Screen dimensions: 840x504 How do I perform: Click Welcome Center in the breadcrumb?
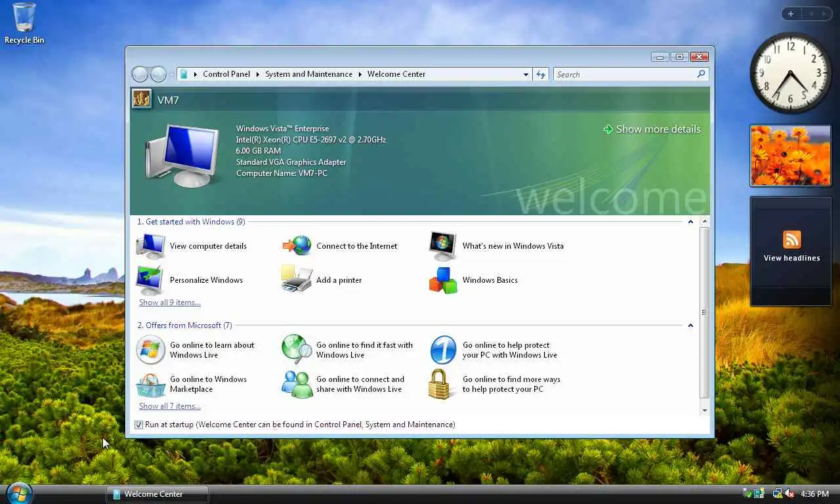pos(396,74)
